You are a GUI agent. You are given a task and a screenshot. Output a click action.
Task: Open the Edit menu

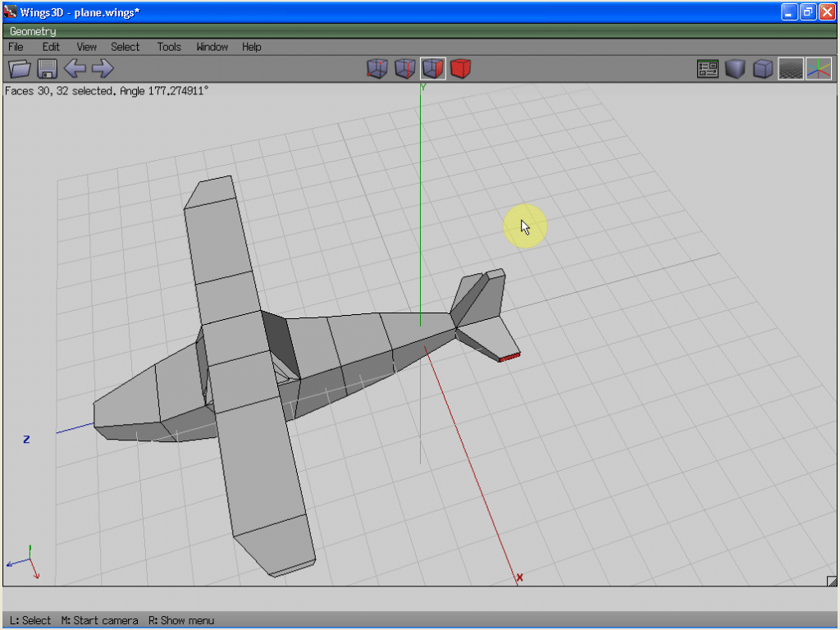coord(51,47)
